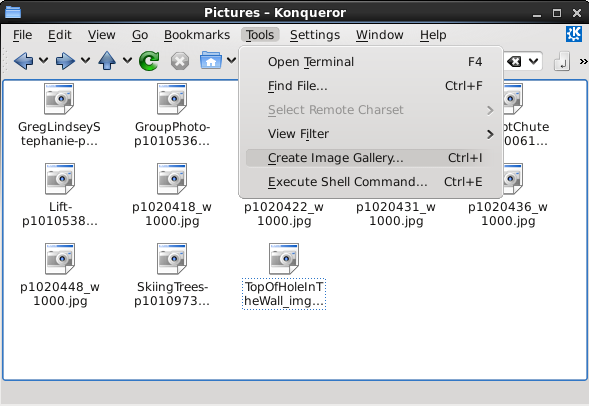Click the Konqueror window folder icon
Image resolution: width=589 pixels, height=406 pixels.
click(13, 12)
